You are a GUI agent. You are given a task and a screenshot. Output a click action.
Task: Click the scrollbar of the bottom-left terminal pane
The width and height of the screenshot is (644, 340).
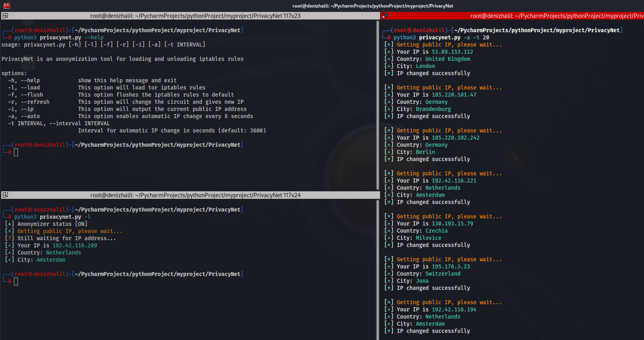378,270
